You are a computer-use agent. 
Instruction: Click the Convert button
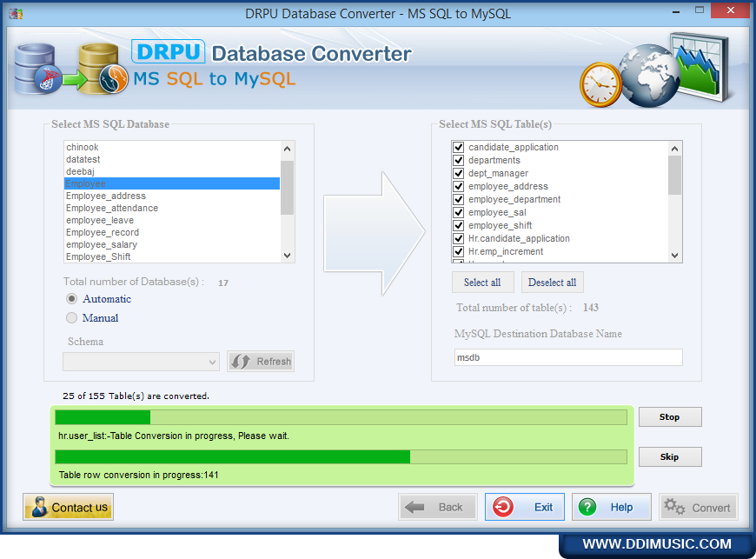coord(698,507)
